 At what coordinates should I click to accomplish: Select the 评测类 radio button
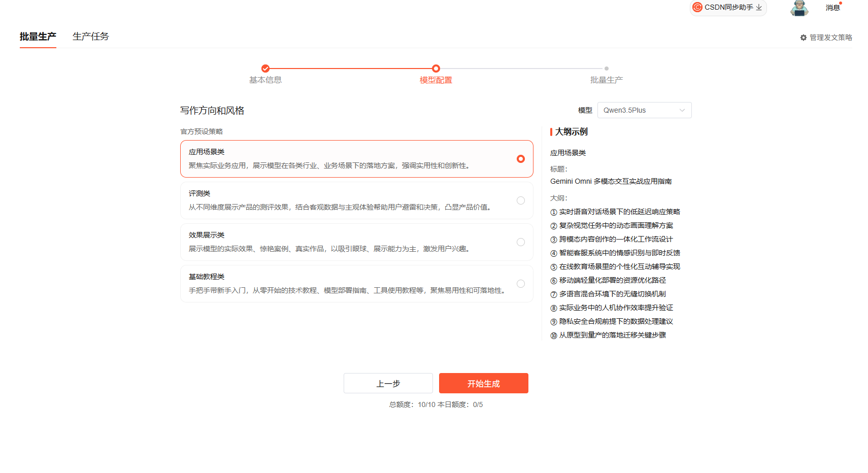pyautogui.click(x=521, y=200)
